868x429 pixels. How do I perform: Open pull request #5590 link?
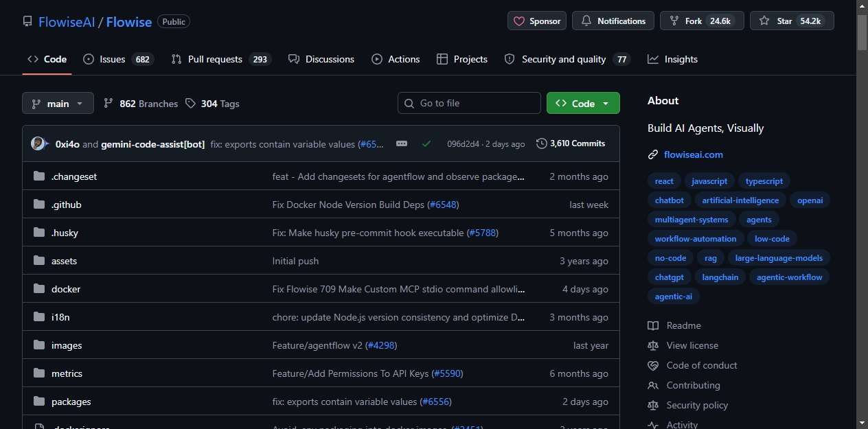(447, 373)
